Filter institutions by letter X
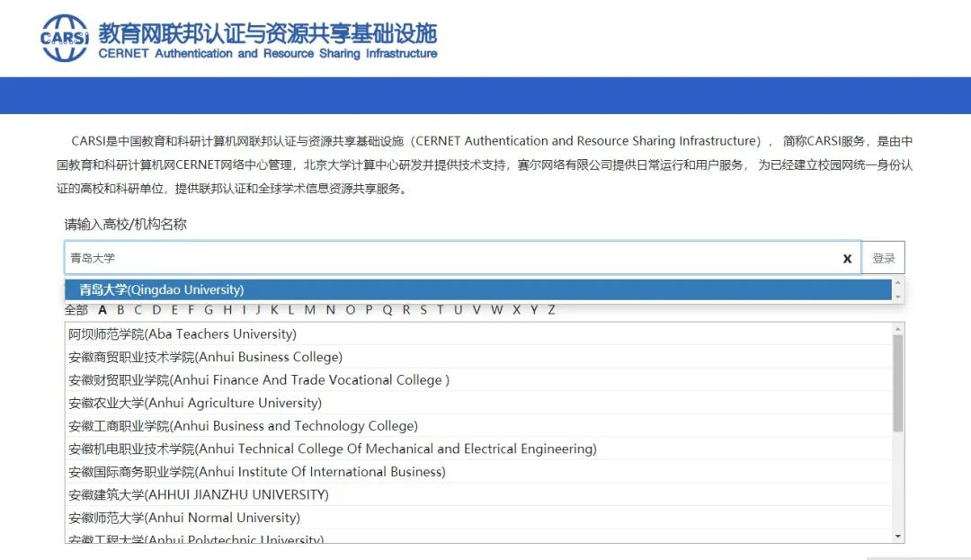This screenshot has width=971, height=560. [x=516, y=309]
